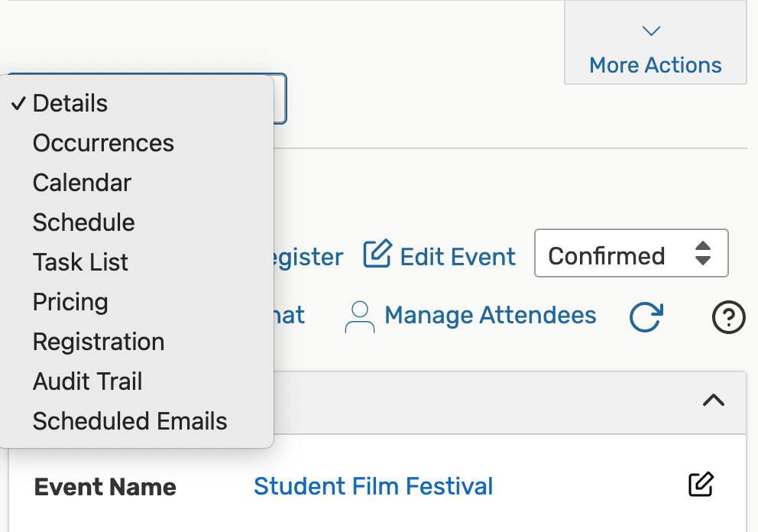
Task: Open the Task List view
Action: coord(80,262)
